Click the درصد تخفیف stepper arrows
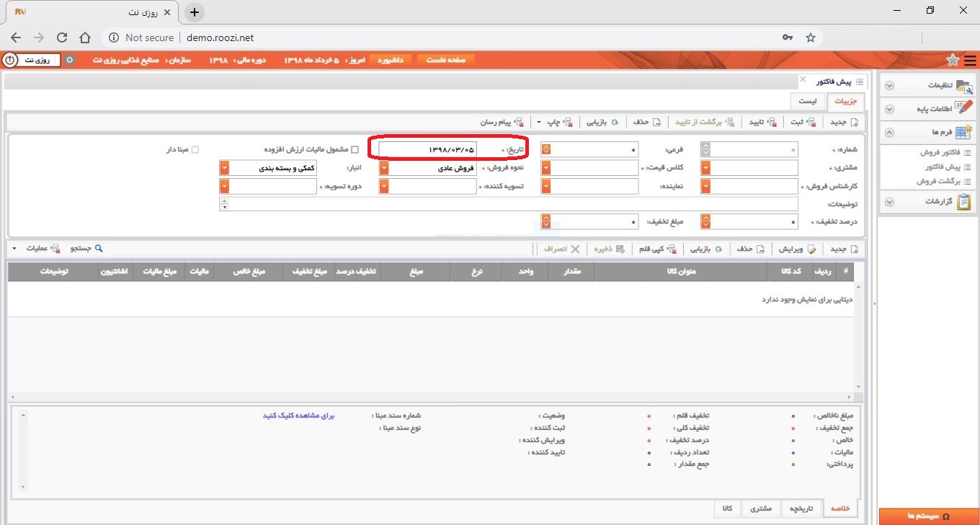Image resolution: width=980 pixels, height=525 pixels. click(705, 221)
